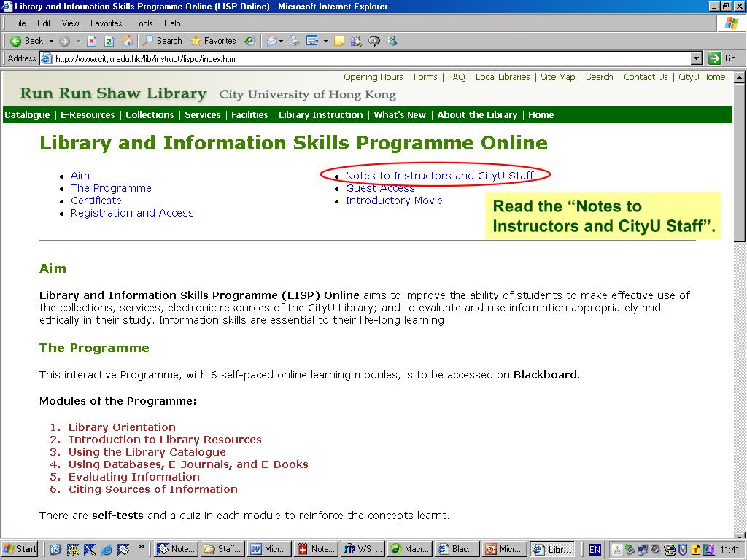Switch to the WS_... taskbar button
This screenshot has height=560, width=747.
363,549
